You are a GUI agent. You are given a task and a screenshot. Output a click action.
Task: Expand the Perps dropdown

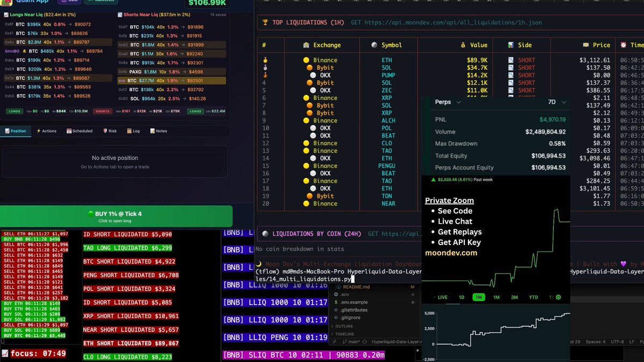coord(448,102)
